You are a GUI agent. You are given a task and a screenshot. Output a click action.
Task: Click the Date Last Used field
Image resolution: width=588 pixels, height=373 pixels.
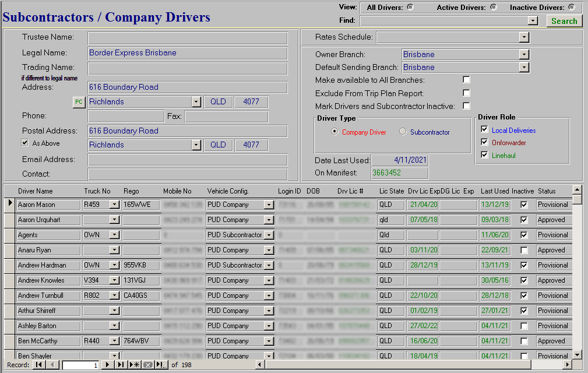click(x=399, y=160)
